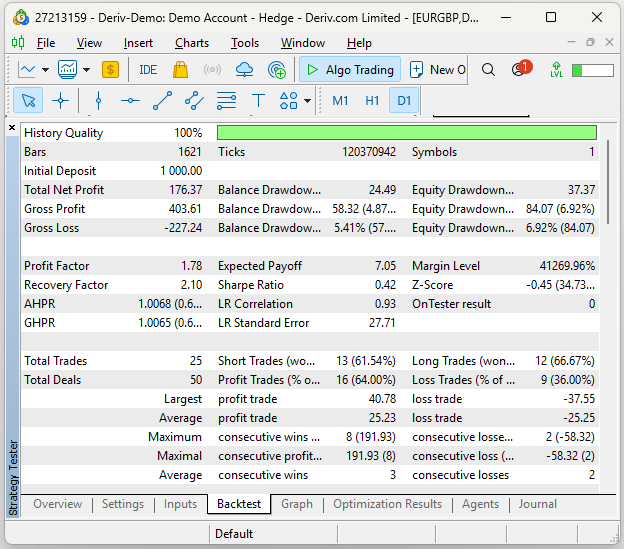
Task: Open the Agents tab
Action: click(480, 504)
